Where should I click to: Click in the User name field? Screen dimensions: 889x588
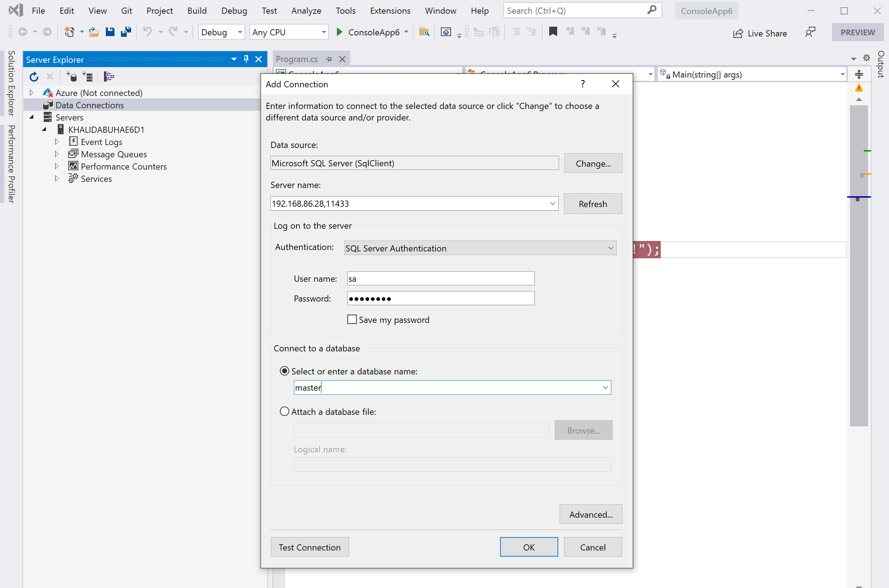tap(440, 278)
